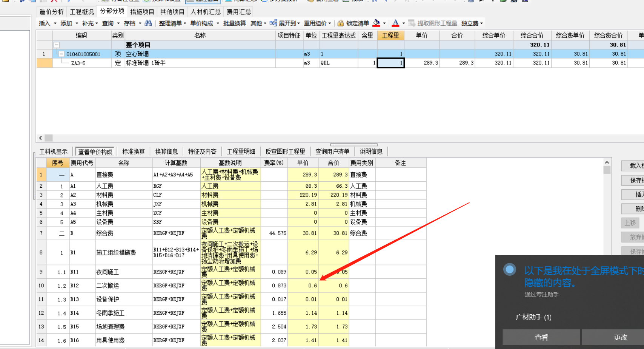The image size is (644, 349).
Task: Click the 上移 side button
Action: coord(630,223)
